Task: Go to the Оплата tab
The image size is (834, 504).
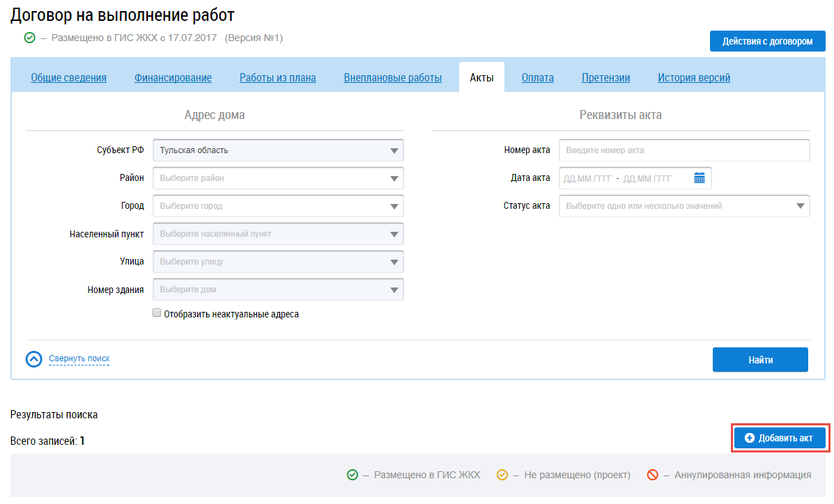Action: pos(537,78)
